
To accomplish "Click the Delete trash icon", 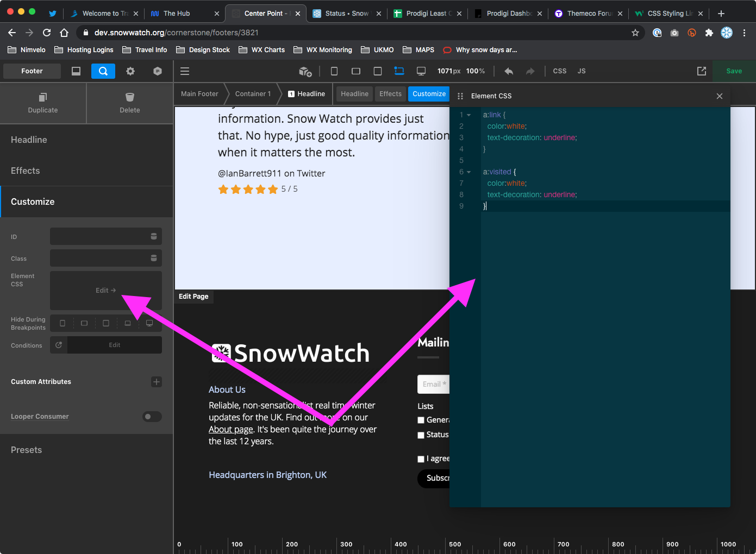I will [x=129, y=98].
